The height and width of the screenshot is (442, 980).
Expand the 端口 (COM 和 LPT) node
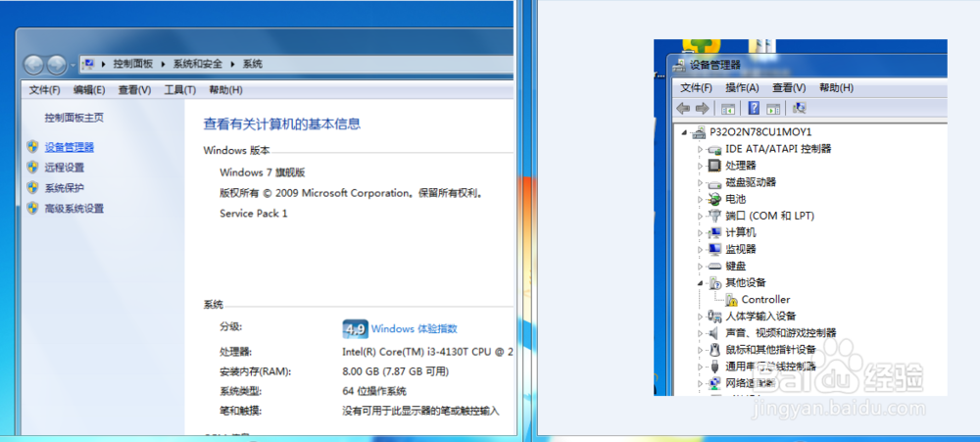701,217
